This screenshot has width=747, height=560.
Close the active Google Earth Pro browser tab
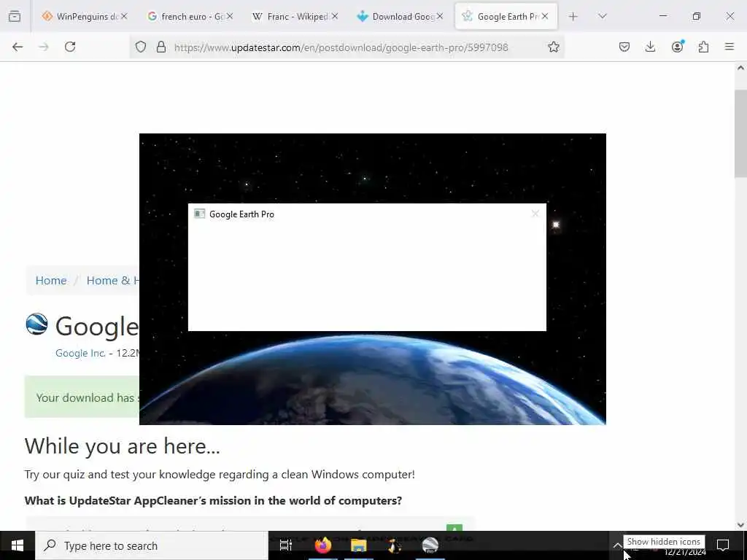(x=545, y=16)
